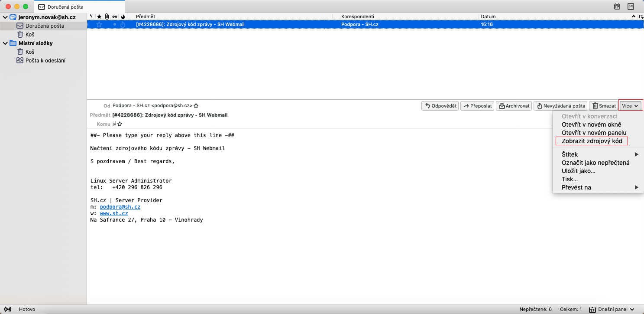Open the Dnešní panel dropdown
Viewport: 644px width, 314px height.
click(x=612, y=310)
